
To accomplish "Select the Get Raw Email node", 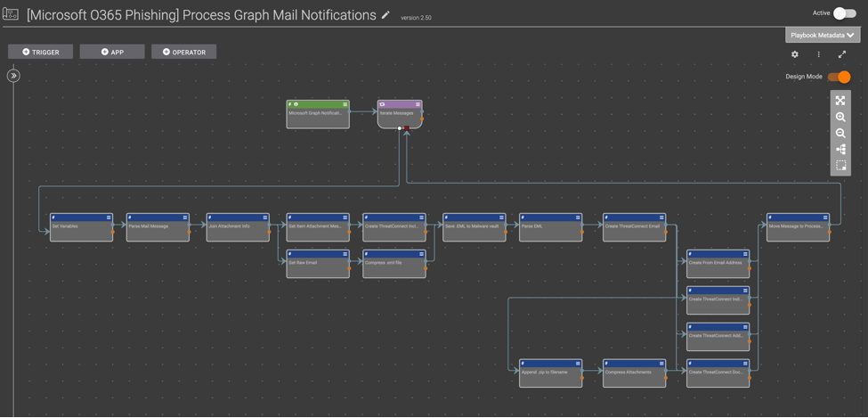I will 318,264.
